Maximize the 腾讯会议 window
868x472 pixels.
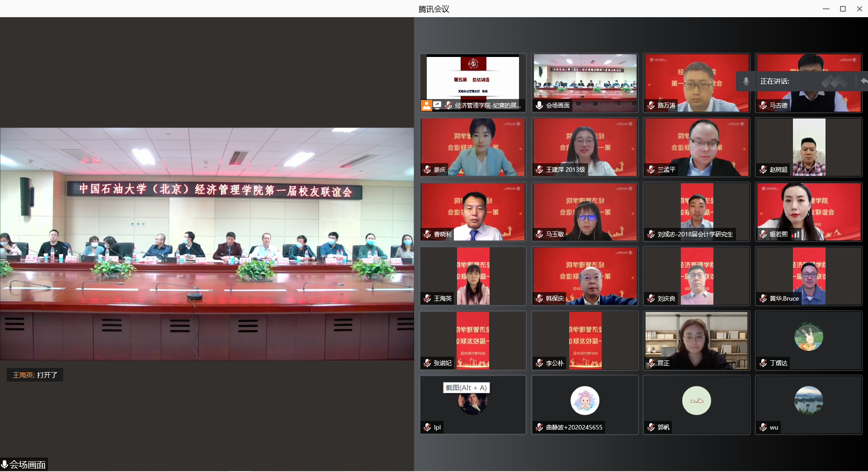pos(843,9)
